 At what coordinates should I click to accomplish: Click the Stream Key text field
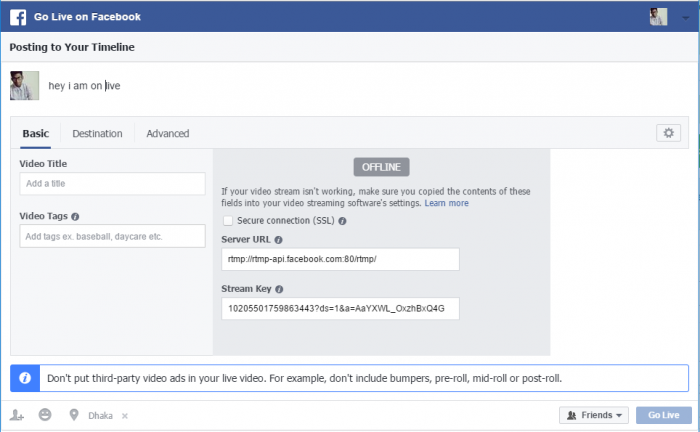point(340,309)
